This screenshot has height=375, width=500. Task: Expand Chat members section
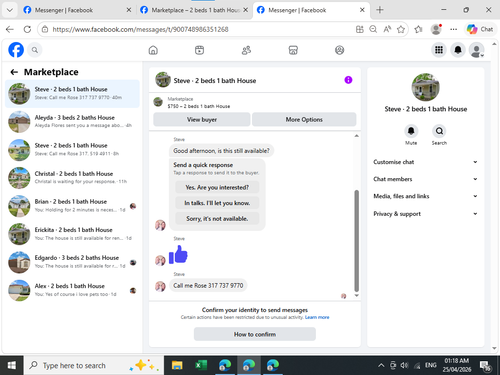click(426, 179)
